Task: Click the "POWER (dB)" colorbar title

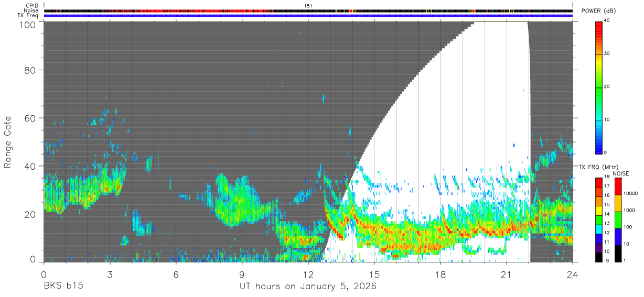Action: (x=598, y=11)
